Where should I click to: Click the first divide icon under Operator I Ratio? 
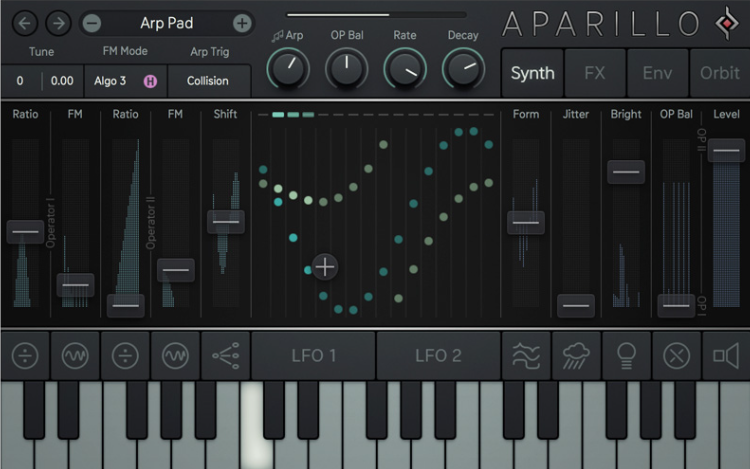tap(25, 356)
